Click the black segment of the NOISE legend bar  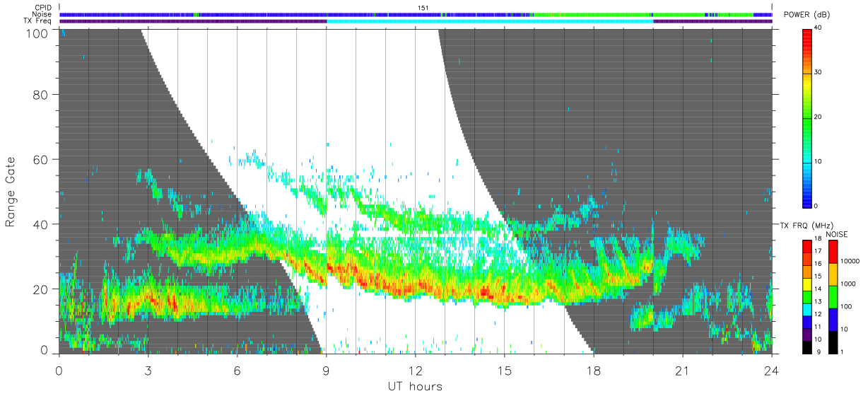pyautogui.click(x=832, y=341)
